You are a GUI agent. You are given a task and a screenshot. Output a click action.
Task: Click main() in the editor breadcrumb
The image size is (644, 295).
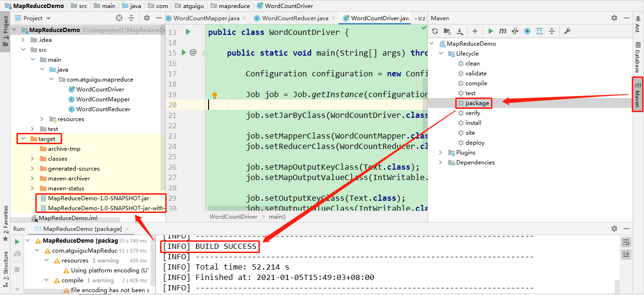(x=277, y=217)
